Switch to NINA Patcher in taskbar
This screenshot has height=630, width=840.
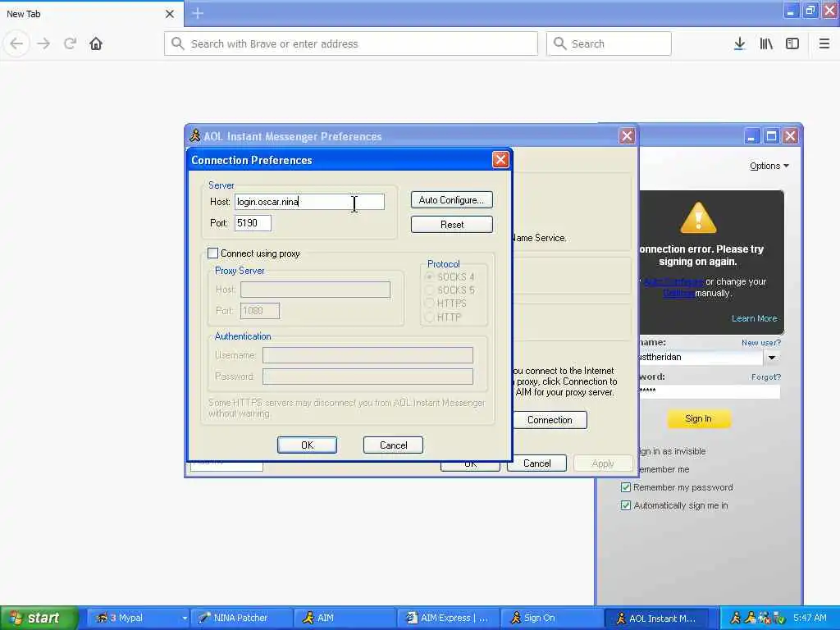pyautogui.click(x=241, y=619)
